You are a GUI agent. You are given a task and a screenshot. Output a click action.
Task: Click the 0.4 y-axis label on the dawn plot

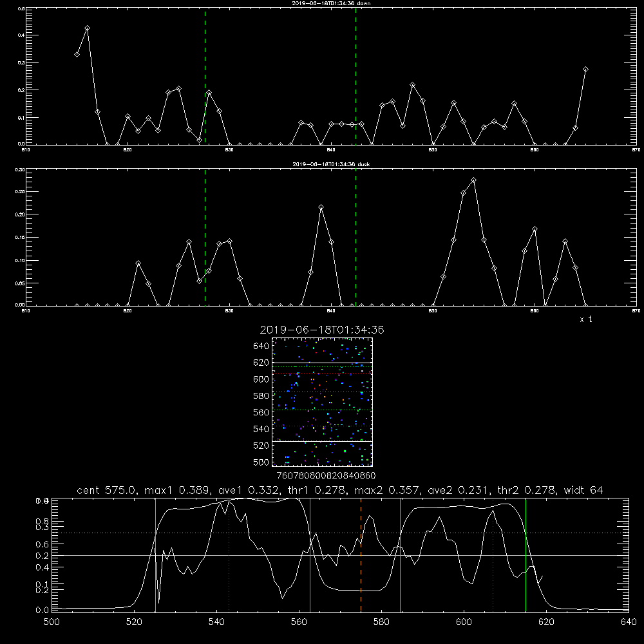tap(21, 35)
